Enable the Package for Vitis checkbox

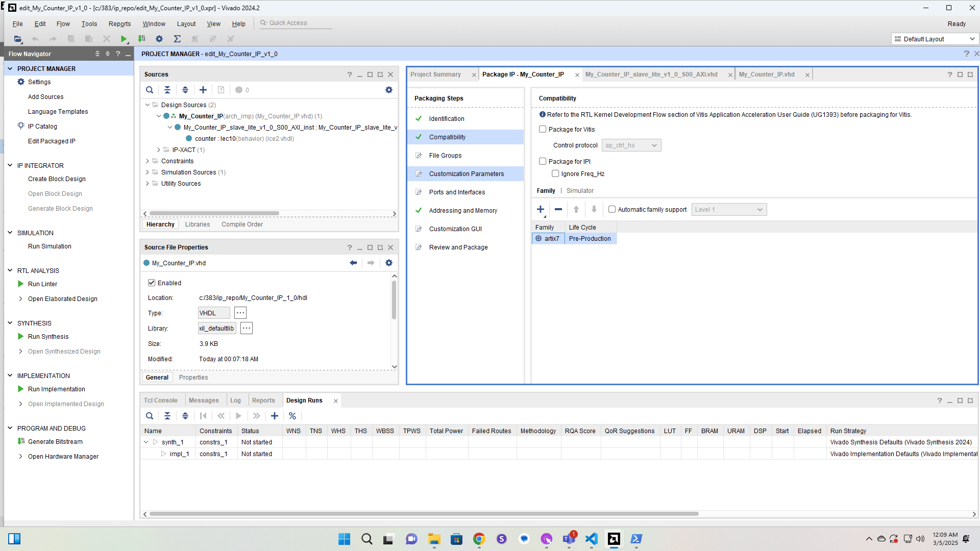tap(543, 129)
